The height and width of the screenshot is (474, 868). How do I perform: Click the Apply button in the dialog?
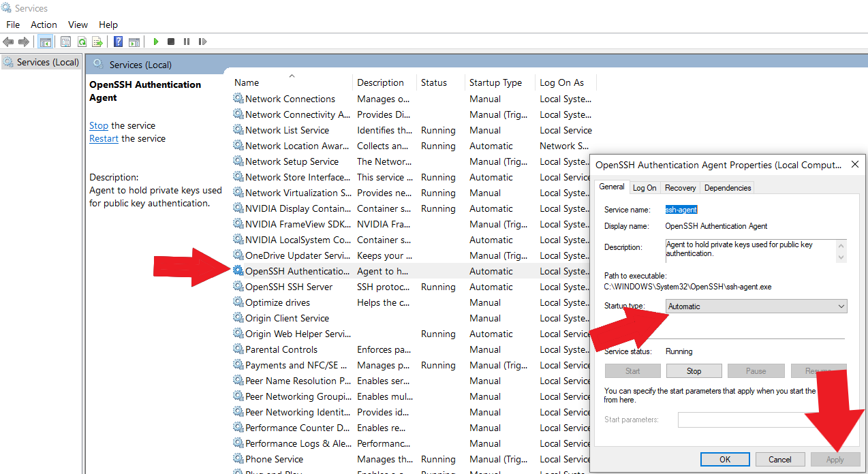click(835, 460)
